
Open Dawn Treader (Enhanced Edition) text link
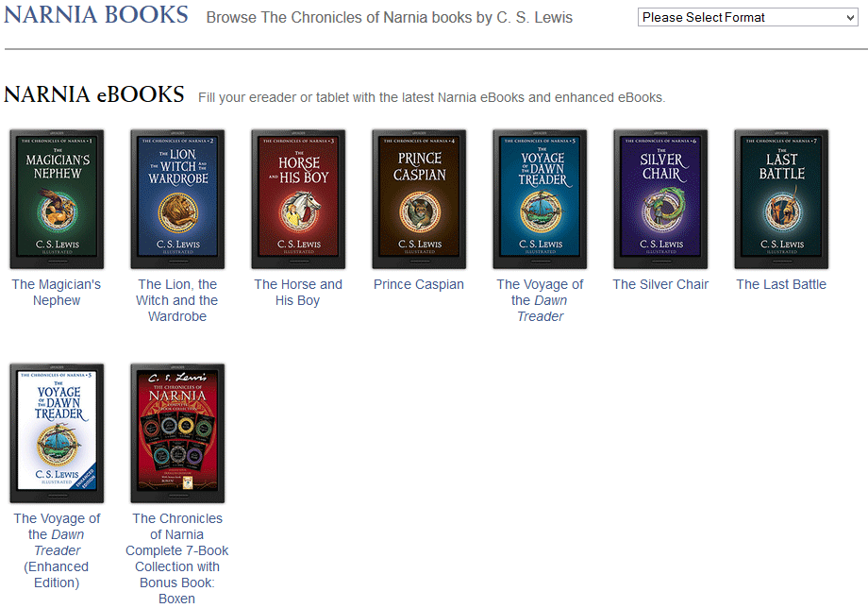(57, 550)
